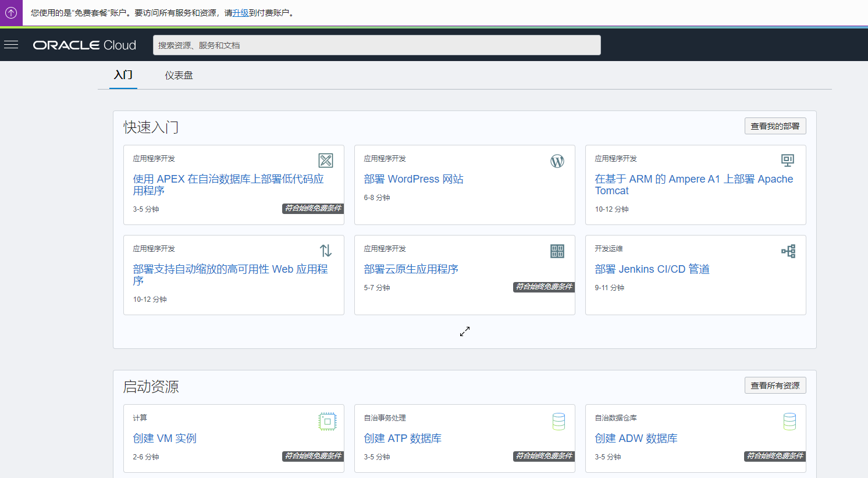Click the ATP database cylinder icon
The height and width of the screenshot is (478, 868).
click(558, 422)
